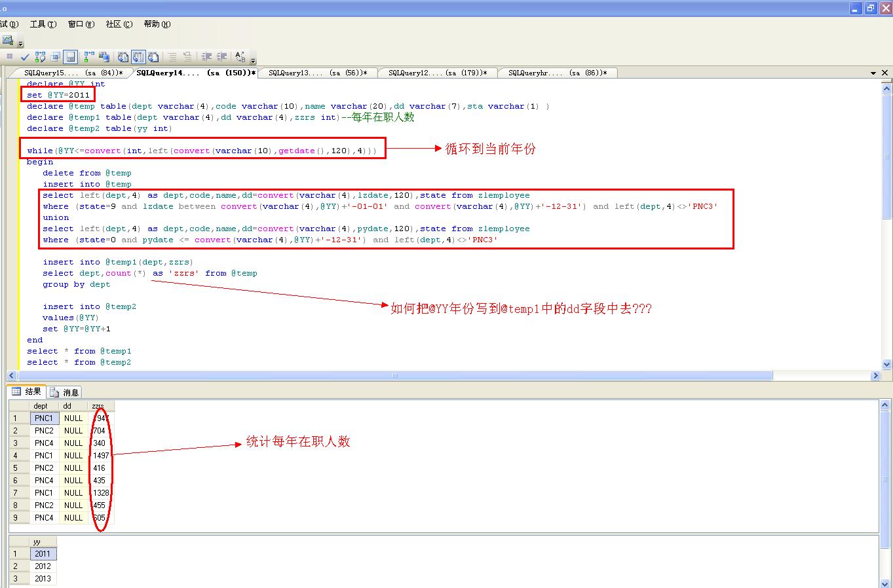Click row header 3 in the yy results grid
The image size is (893, 588).
click(20, 579)
